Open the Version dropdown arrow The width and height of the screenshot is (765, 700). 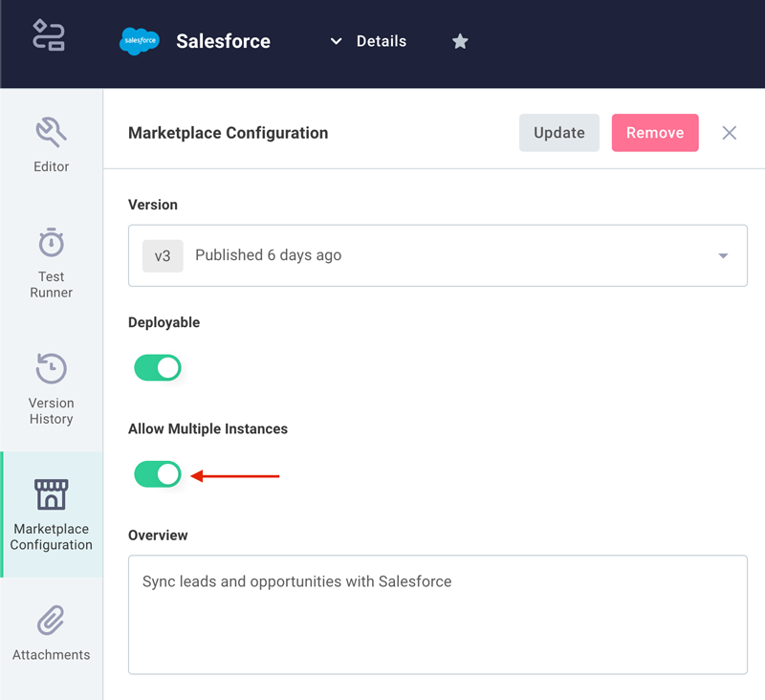(723, 255)
